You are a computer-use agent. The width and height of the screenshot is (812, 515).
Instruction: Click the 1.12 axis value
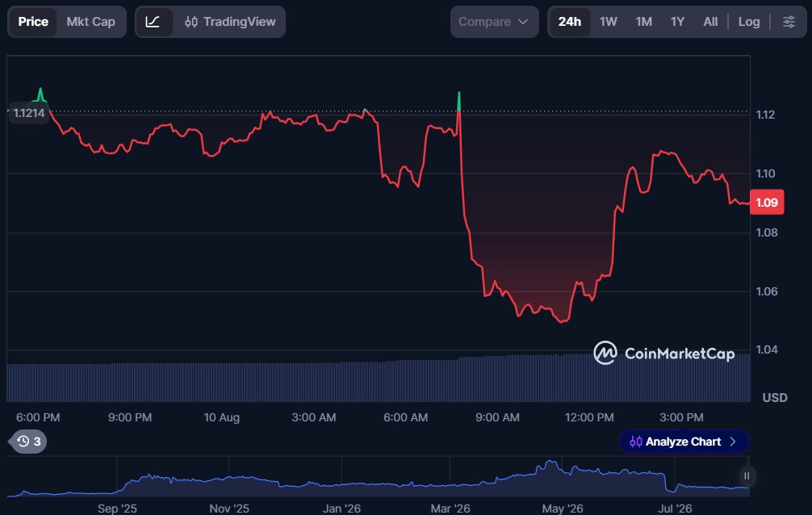coord(765,115)
